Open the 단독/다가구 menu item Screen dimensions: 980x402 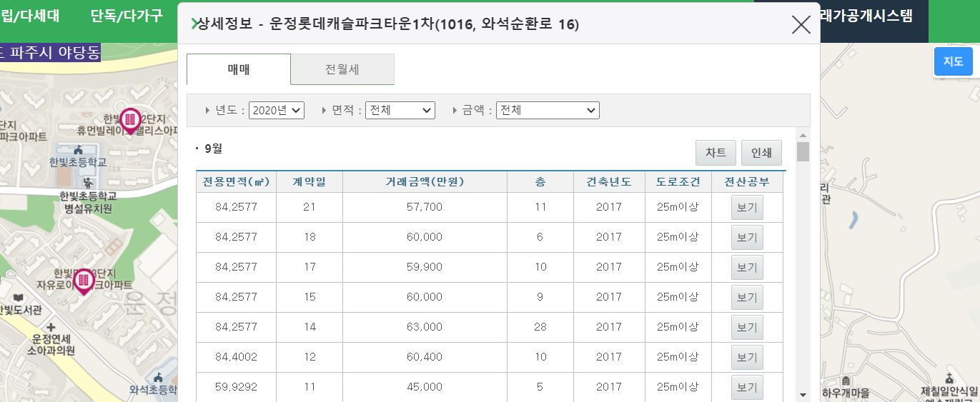coord(127,16)
